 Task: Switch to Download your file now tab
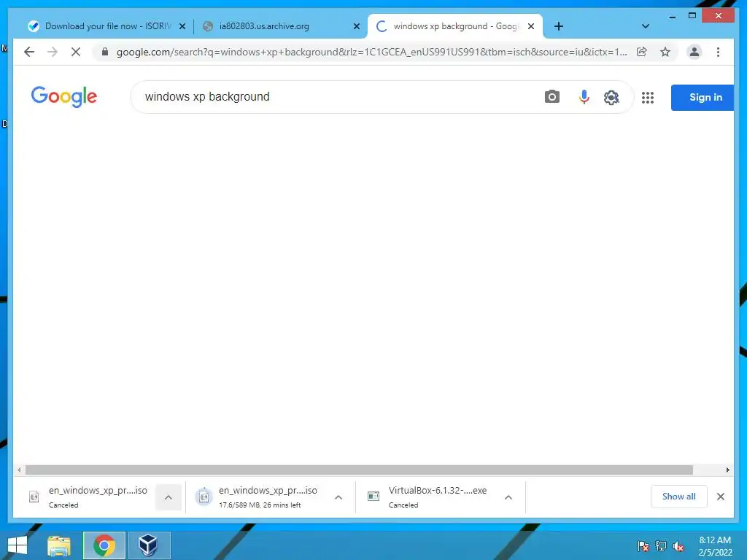pyautogui.click(x=108, y=26)
